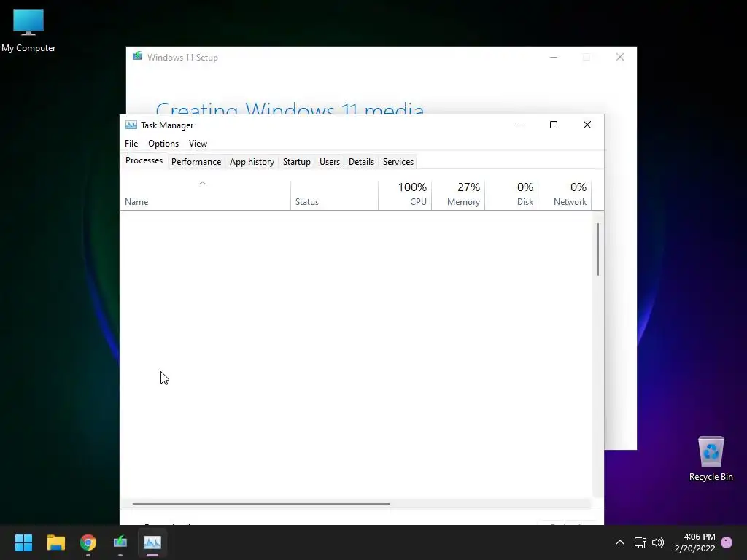Open the View menu in Task Manager
The width and height of the screenshot is (747, 560).
pos(198,144)
